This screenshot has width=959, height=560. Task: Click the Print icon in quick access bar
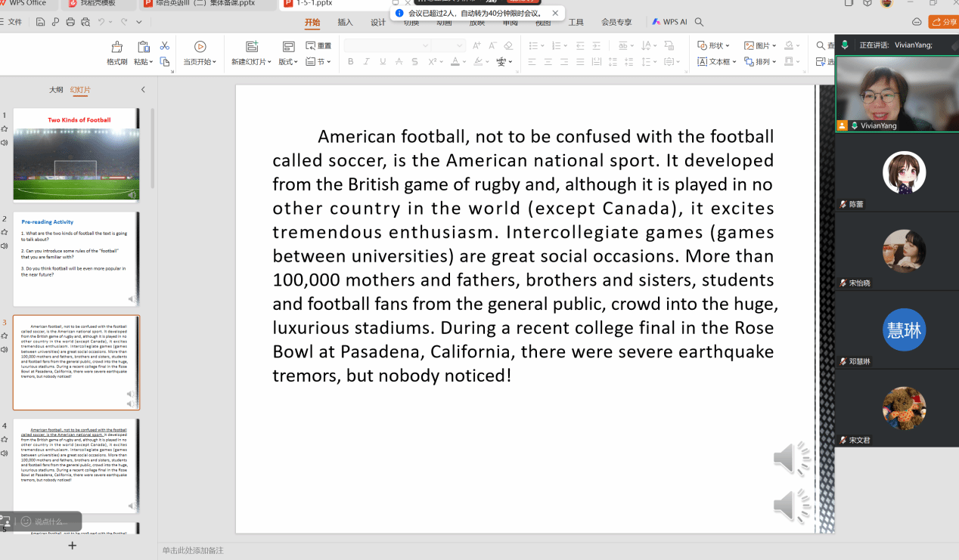(70, 23)
